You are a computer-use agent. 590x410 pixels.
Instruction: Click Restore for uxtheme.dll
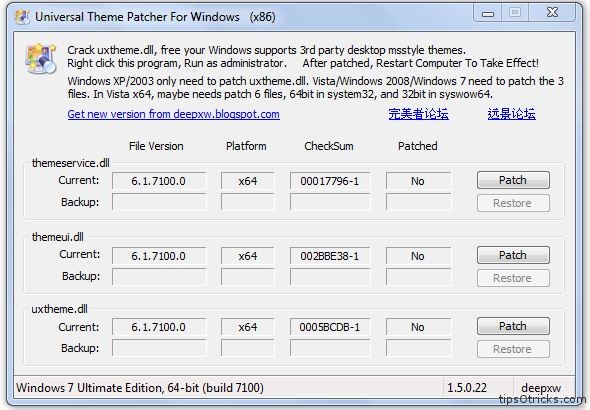tap(513, 349)
